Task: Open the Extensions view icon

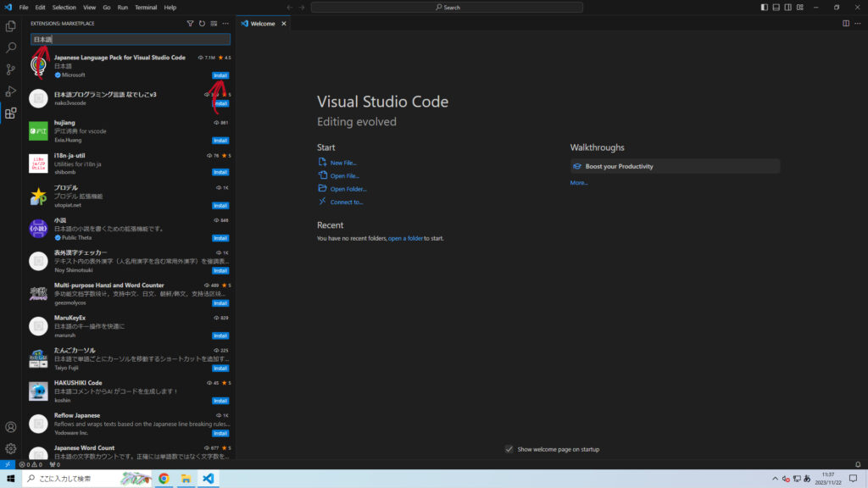Action: pyautogui.click(x=10, y=114)
